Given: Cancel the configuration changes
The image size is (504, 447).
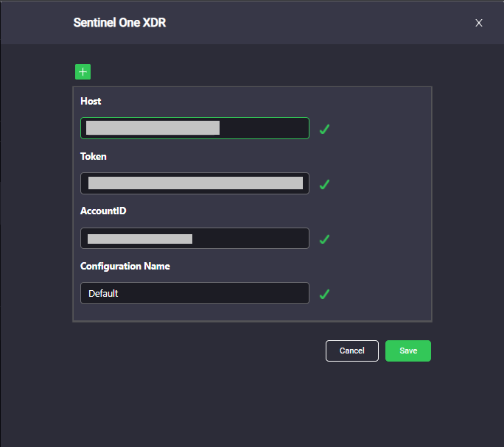Looking at the screenshot, I should tap(352, 351).
